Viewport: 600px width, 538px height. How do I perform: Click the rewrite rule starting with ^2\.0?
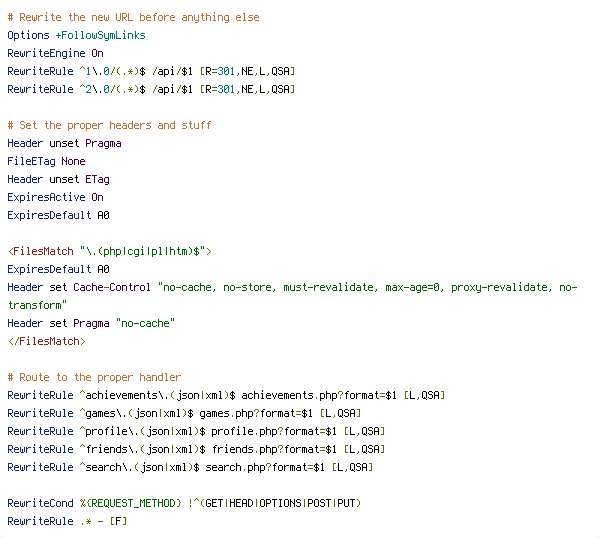point(151,89)
